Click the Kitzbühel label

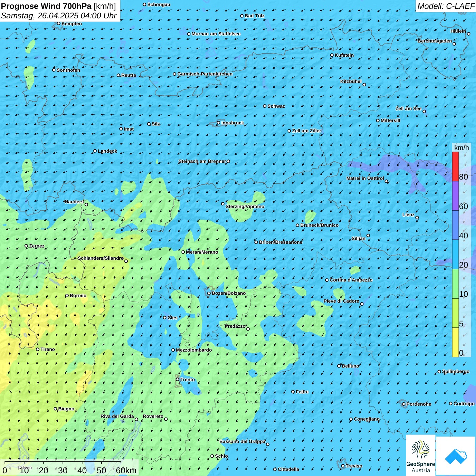(351, 81)
